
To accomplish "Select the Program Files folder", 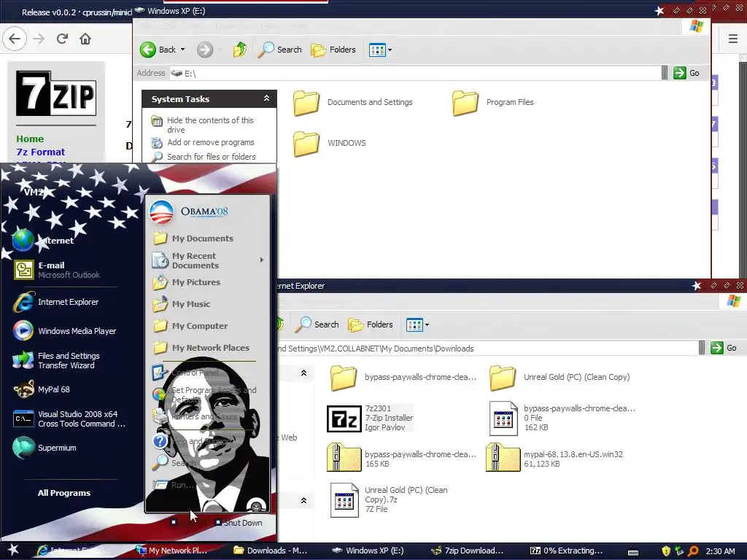I will tap(492, 102).
